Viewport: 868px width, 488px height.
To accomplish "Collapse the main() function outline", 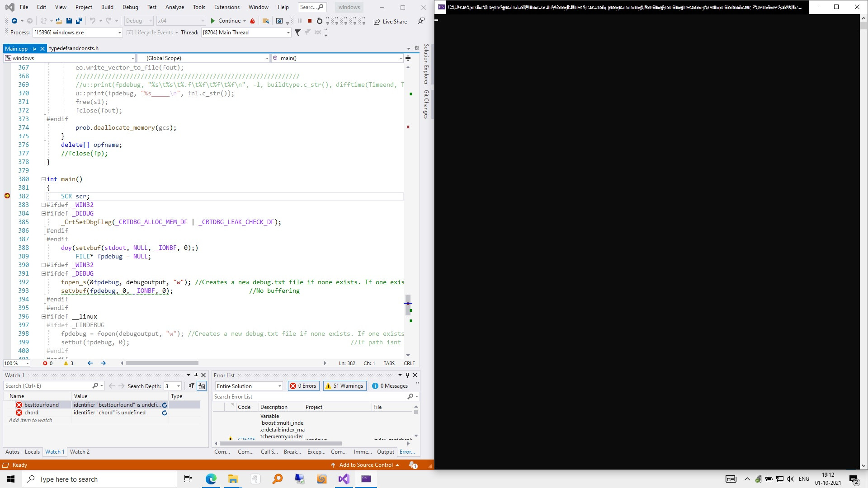I will click(44, 179).
